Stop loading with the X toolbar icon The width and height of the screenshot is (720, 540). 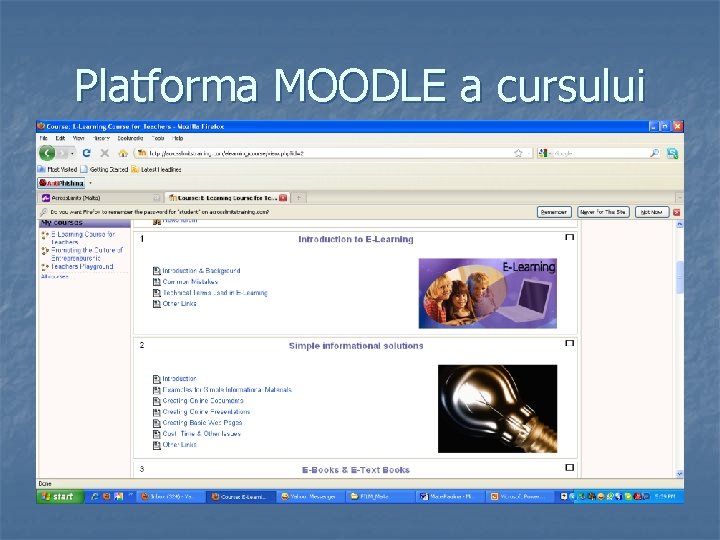105,153
